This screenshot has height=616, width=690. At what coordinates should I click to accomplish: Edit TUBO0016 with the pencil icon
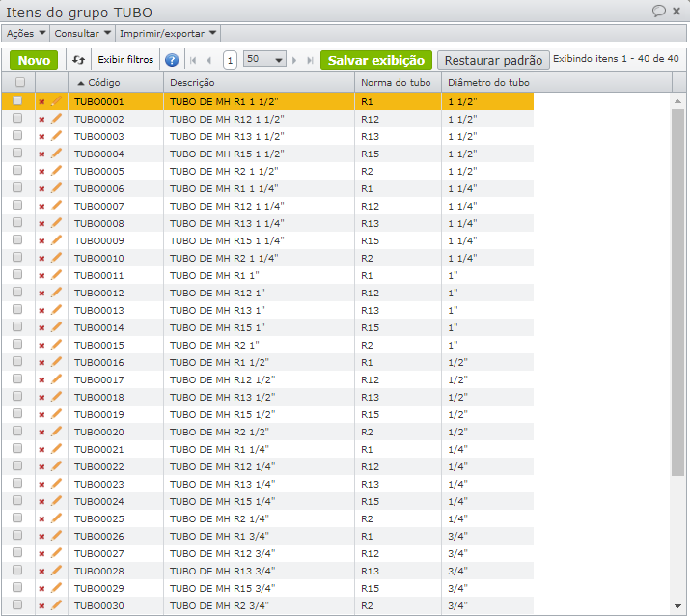[56, 362]
